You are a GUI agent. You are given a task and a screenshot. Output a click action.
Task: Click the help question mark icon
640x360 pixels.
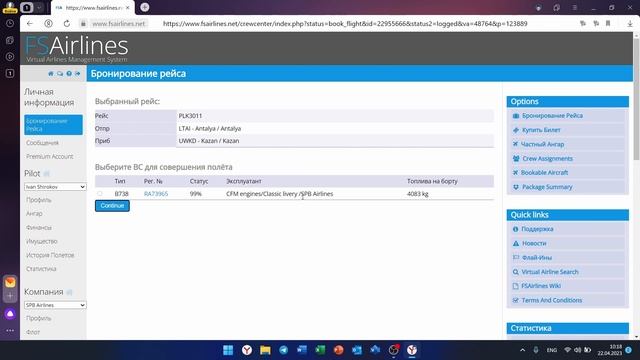click(x=69, y=73)
